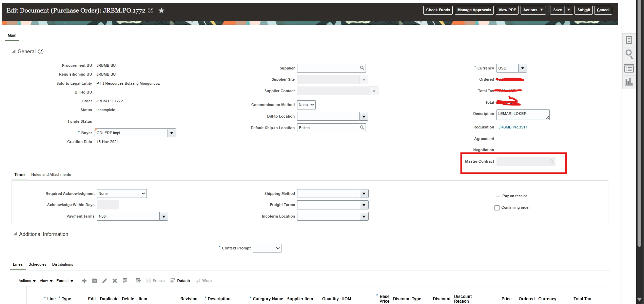Open the document page icon in right sidebar

(x=629, y=40)
